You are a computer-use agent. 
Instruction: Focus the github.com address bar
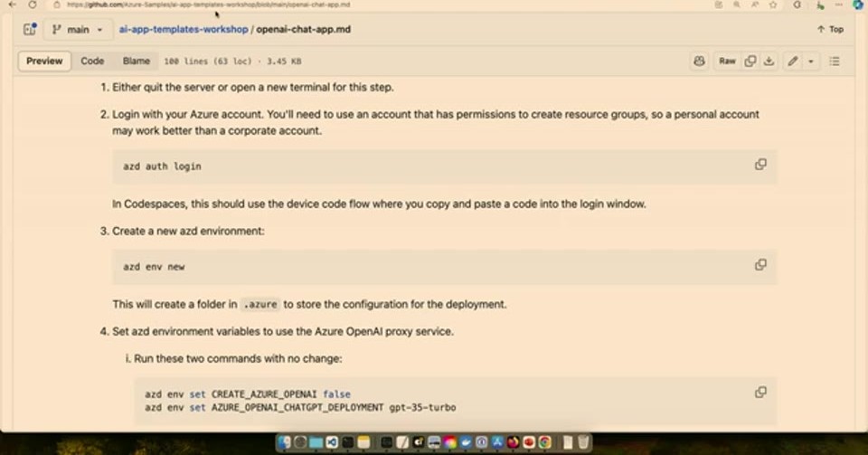click(211, 5)
